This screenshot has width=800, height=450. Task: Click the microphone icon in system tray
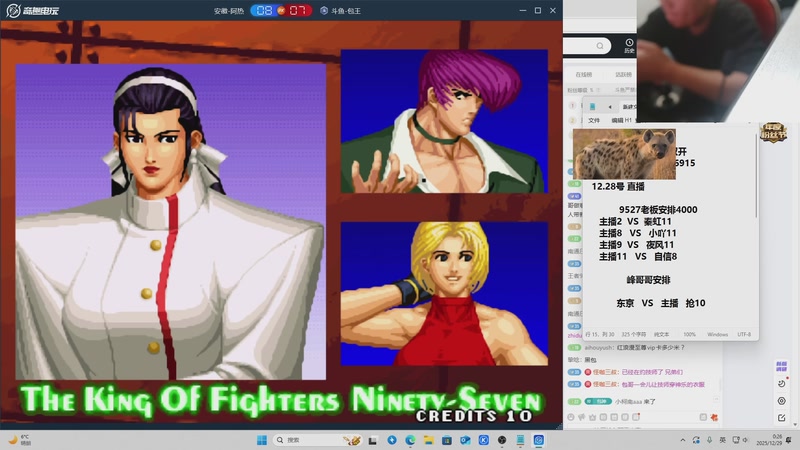pos(709,440)
